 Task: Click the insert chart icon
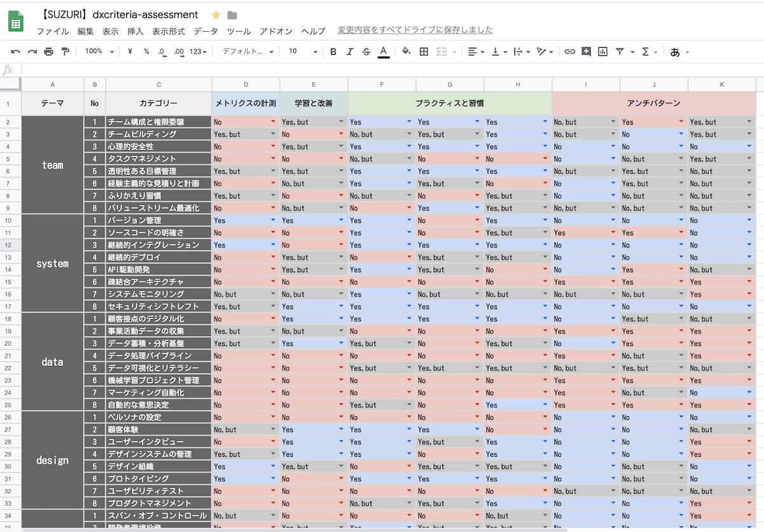[602, 52]
